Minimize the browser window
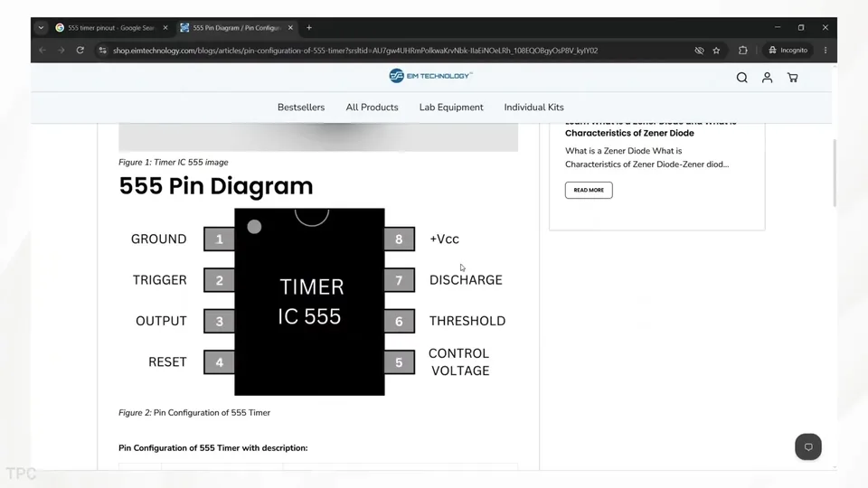Screen dimensions: 868x488 [778, 28]
